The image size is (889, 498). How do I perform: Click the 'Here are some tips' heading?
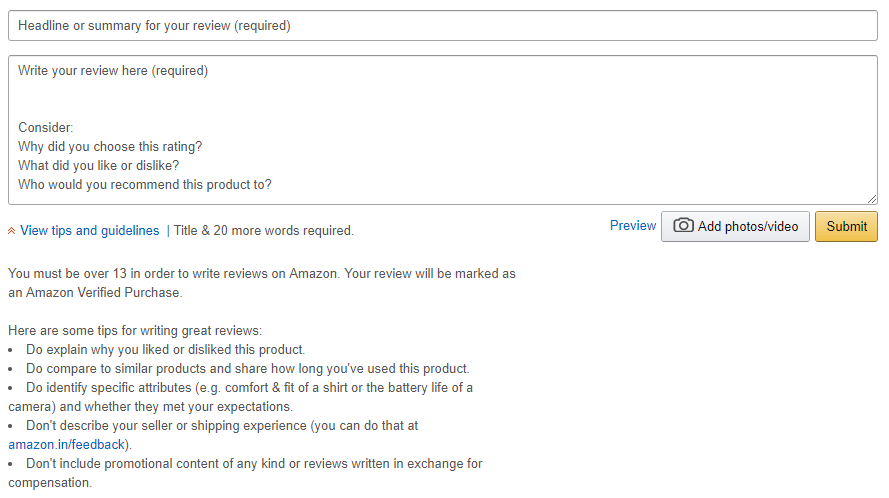click(x=135, y=331)
